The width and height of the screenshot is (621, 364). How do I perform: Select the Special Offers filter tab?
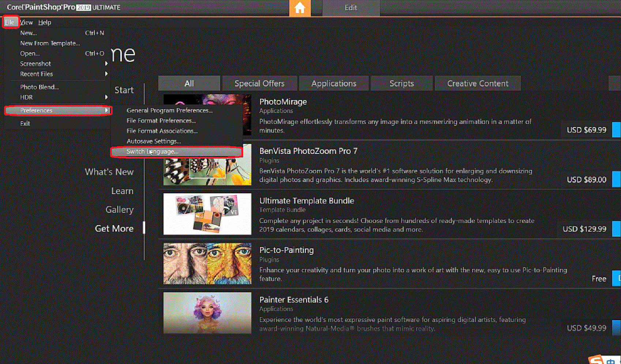(x=259, y=83)
